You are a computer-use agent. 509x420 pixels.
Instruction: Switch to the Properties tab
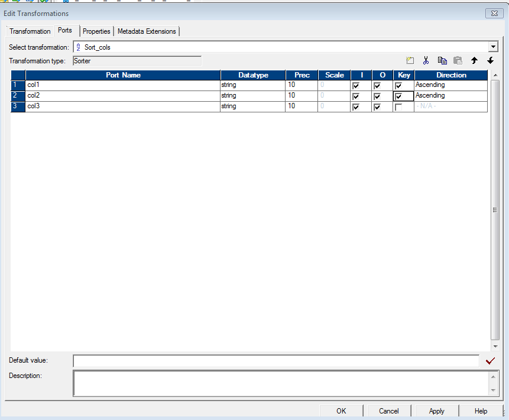pyautogui.click(x=96, y=31)
